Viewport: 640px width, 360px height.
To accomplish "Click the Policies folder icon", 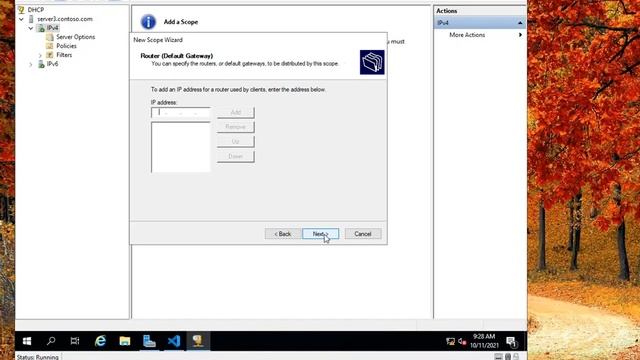I will pyautogui.click(x=50, y=46).
